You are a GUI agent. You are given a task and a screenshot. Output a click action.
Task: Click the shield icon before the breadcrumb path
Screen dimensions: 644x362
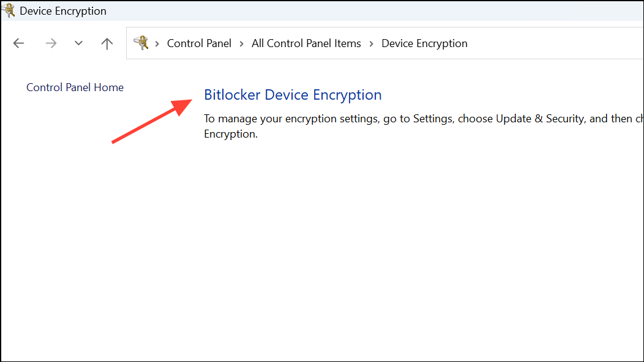click(x=143, y=43)
